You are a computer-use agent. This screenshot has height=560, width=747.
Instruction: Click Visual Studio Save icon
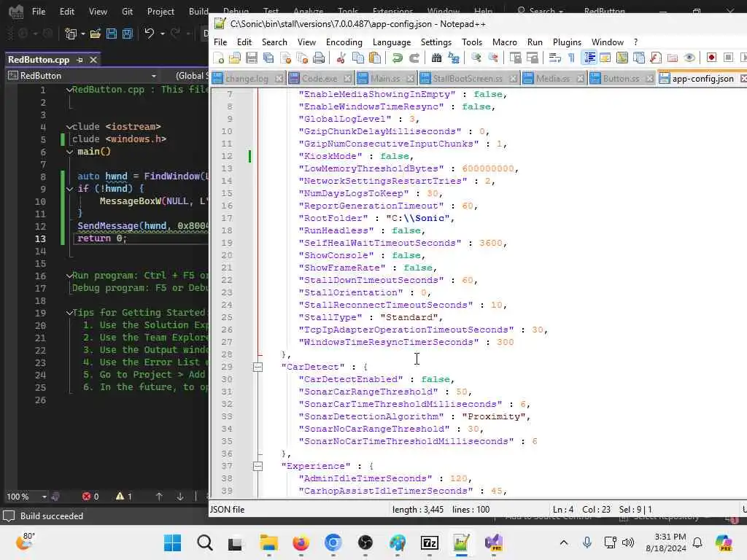pos(112,34)
